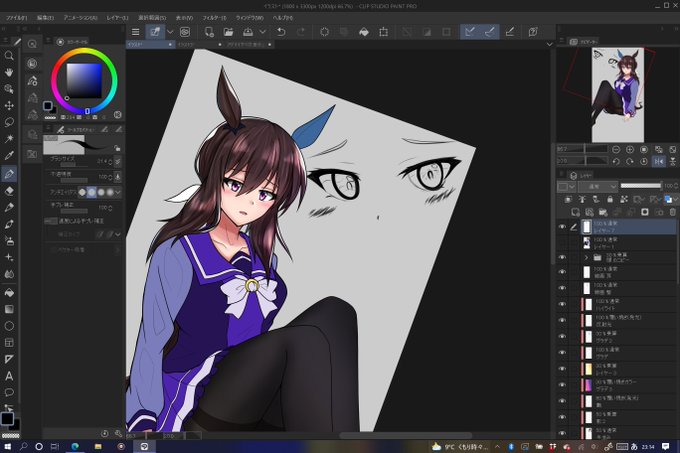Select the Balloon tool

(x=9, y=393)
